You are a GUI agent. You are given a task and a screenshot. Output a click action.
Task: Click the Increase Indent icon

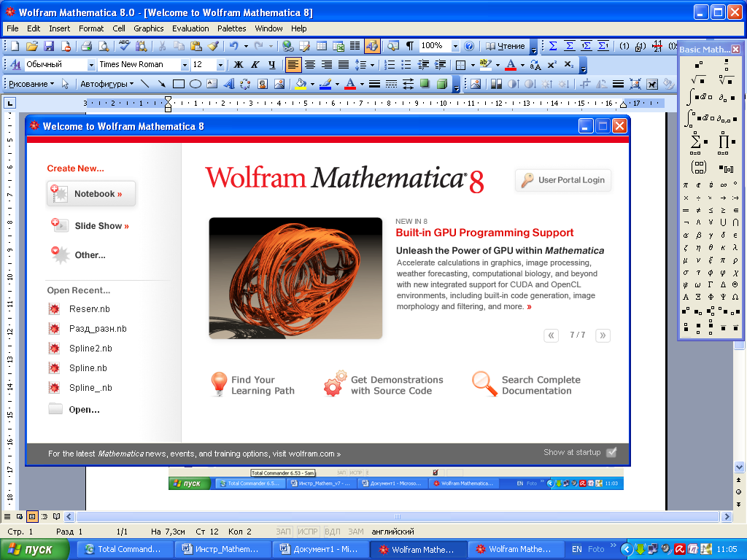440,65
